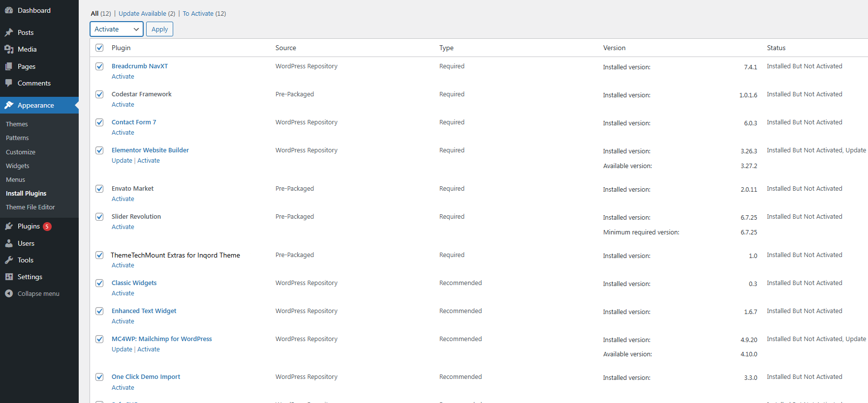Filter by Update Available (2)

[x=147, y=14]
